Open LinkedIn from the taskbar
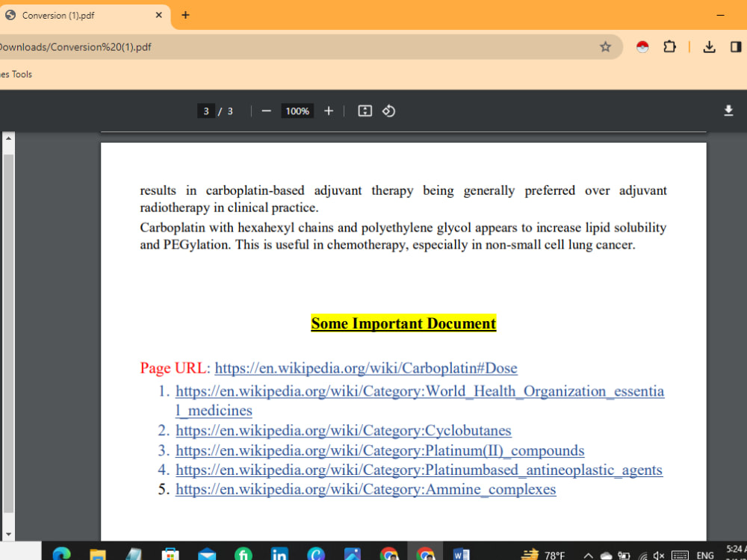Image resolution: width=747 pixels, height=560 pixels. coord(279,554)
